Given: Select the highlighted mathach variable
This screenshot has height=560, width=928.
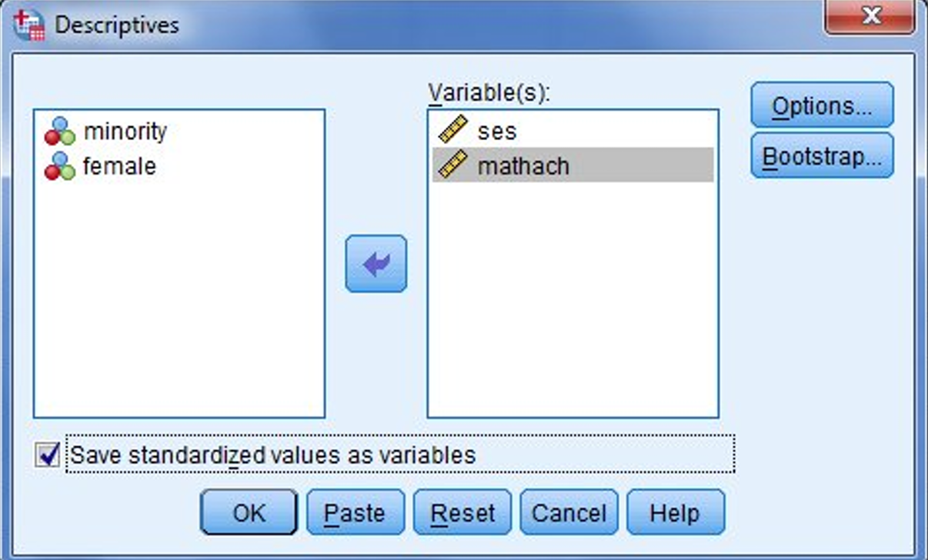Looking at the screenshot, I should (x=572, y=165).
